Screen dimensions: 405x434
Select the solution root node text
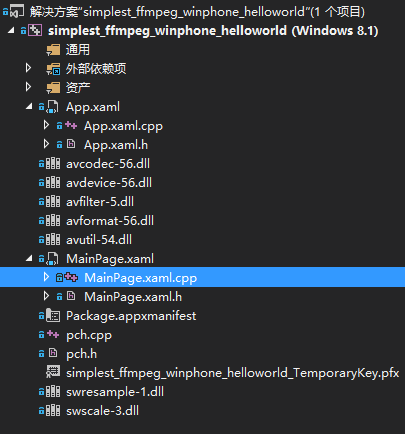[197, 12]
